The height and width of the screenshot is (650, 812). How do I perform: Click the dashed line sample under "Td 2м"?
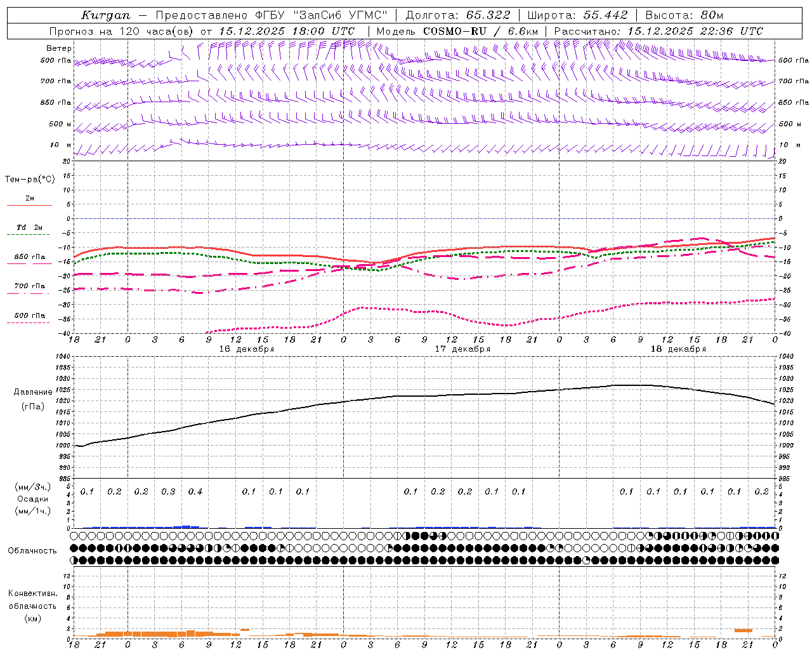click(x=29, y=235)
